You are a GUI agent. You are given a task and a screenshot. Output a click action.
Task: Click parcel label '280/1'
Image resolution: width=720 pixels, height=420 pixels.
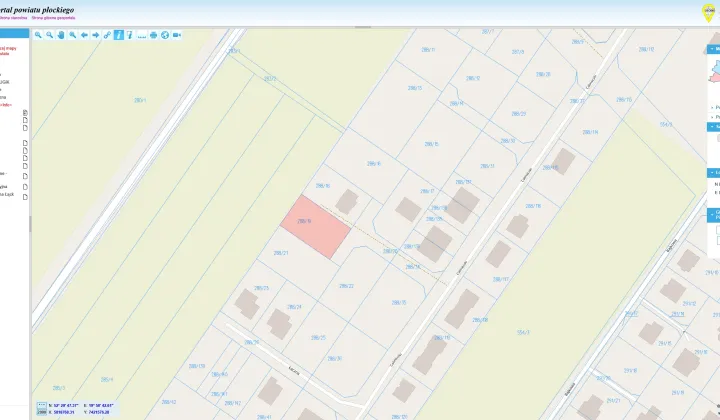click(x=140, y=100)
